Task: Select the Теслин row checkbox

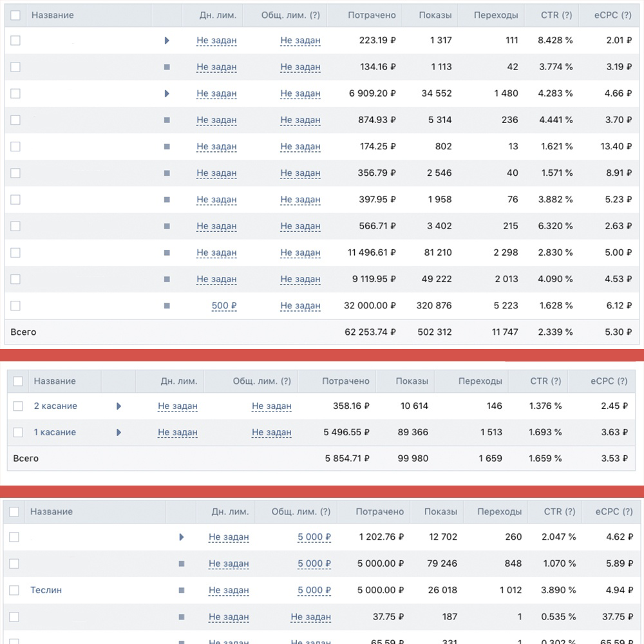Action: (x=14, y=590)
